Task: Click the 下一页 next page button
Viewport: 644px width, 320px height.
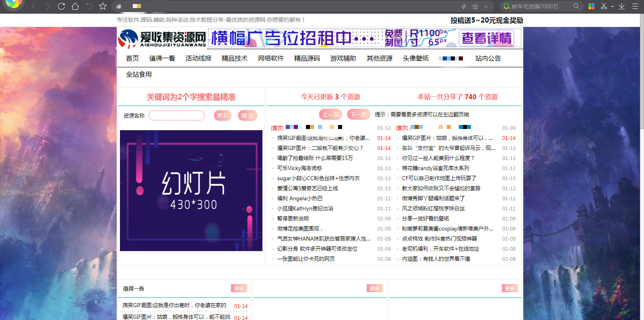Action: pyautogui.click(x=358, y=114)
